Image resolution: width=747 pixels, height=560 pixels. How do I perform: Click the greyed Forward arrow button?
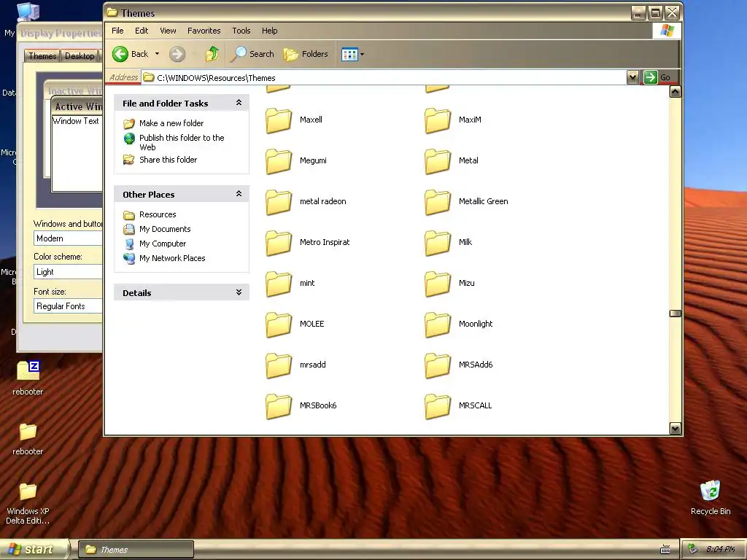click(177, 54)
